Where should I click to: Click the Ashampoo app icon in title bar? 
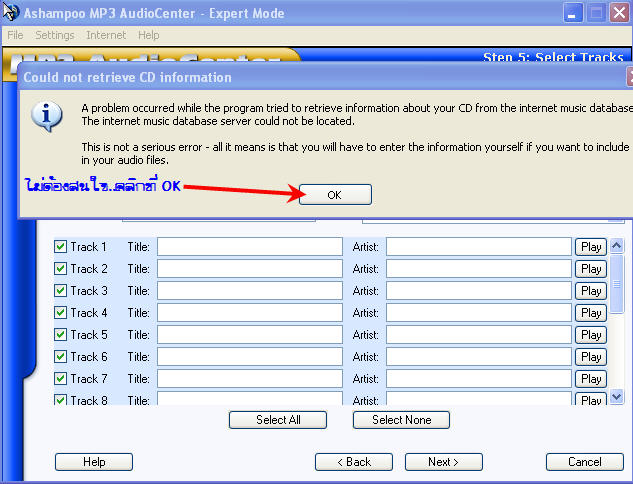10,12
